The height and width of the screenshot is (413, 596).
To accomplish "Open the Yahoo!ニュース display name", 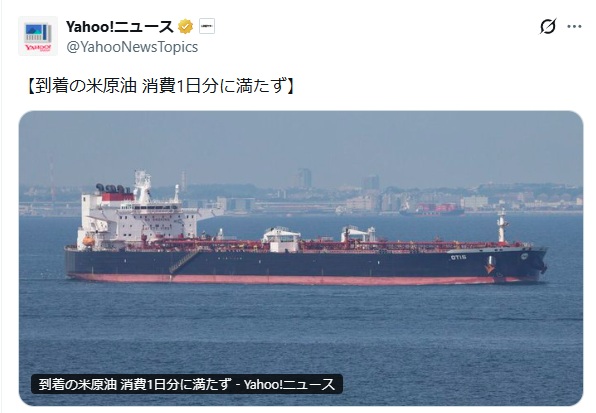I will [119, 27].
